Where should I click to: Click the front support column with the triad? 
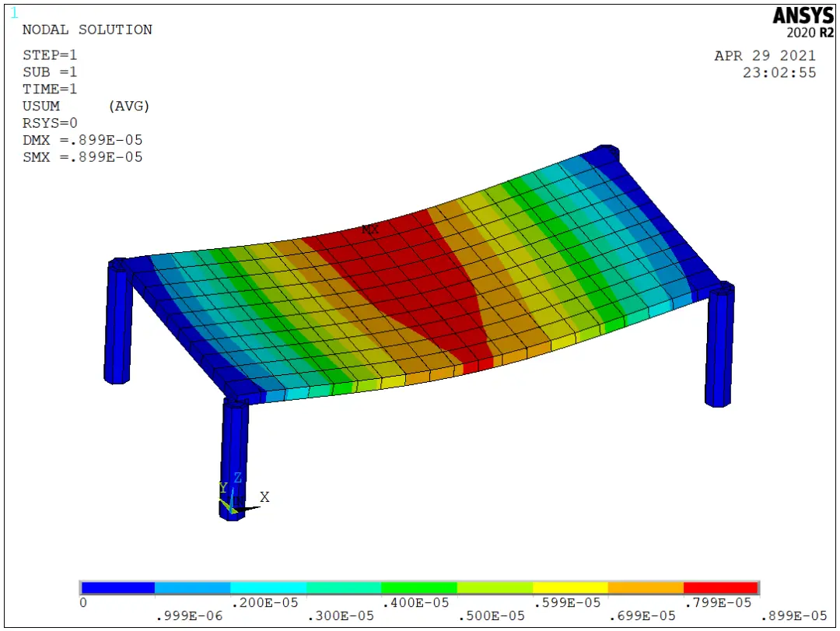coord(233,458)
